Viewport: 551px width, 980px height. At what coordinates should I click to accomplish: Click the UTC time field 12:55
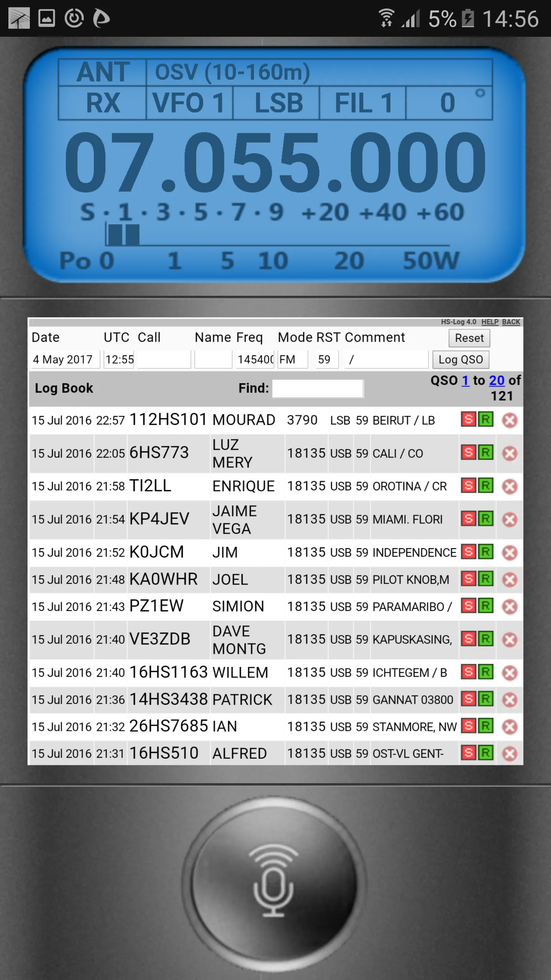pyautogui.click(x=119, y=359)
